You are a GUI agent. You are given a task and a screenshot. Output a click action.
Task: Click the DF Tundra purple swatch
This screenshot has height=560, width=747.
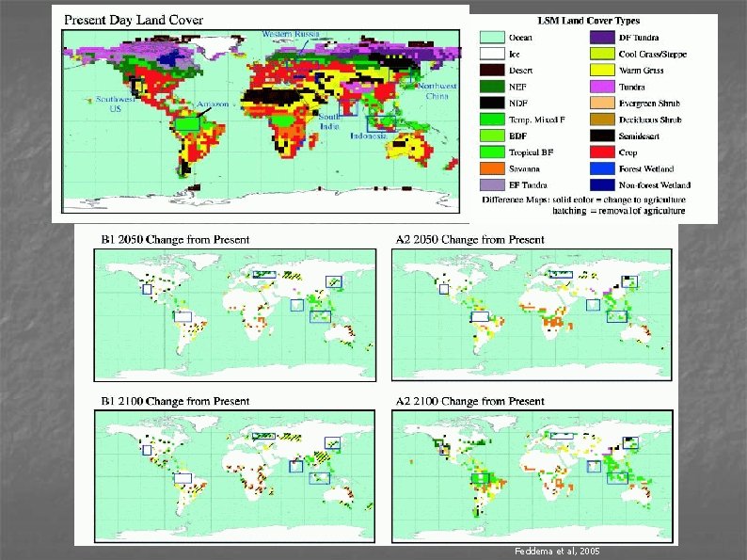(602, 38)
